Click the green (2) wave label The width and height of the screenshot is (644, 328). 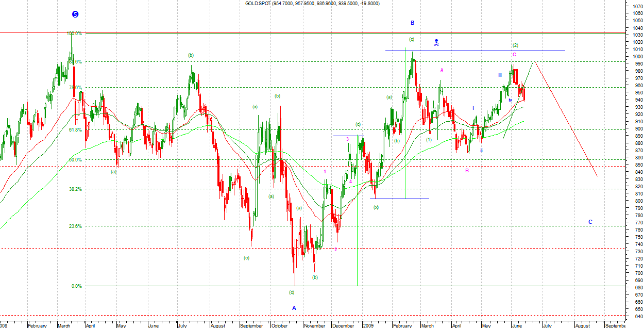pos(515,45)
